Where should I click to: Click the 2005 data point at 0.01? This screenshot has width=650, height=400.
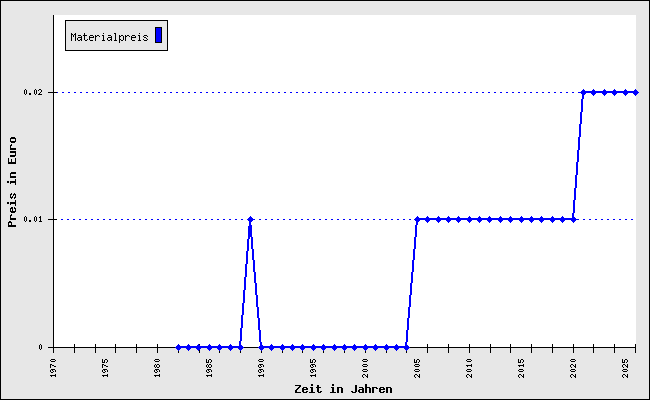pos(417,219)
